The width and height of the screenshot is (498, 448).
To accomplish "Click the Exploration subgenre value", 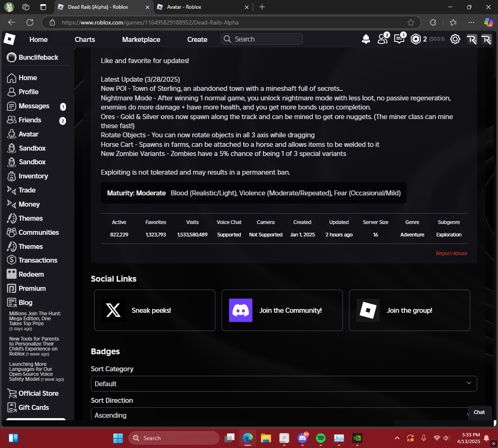I will 449,235.
